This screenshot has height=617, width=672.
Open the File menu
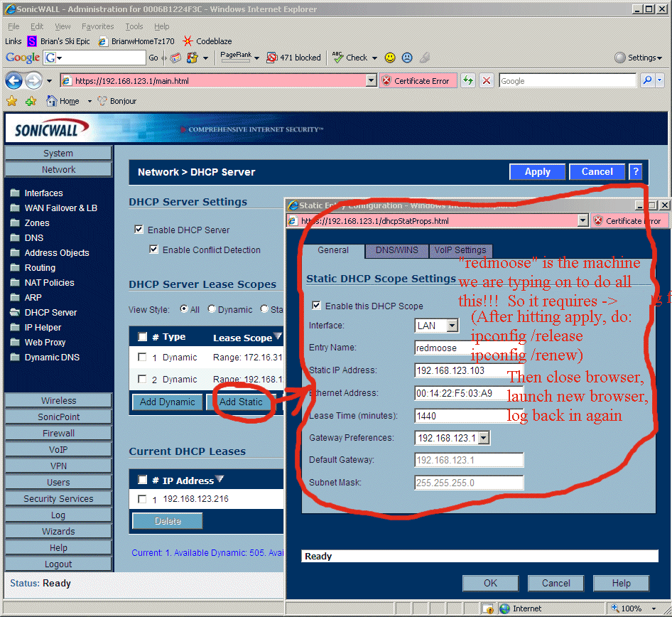coord(13,26)
